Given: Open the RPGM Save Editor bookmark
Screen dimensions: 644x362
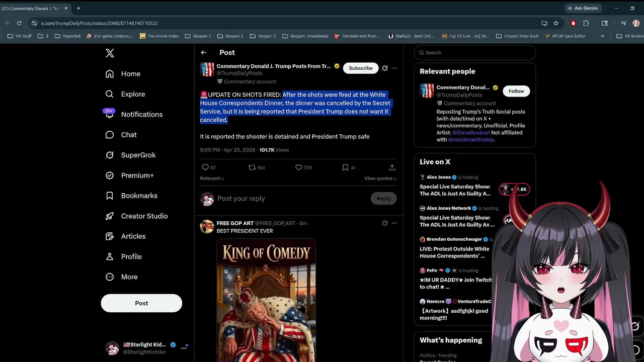Looking at the screenshot, I should pyautogui.click(x=565, y=36).
